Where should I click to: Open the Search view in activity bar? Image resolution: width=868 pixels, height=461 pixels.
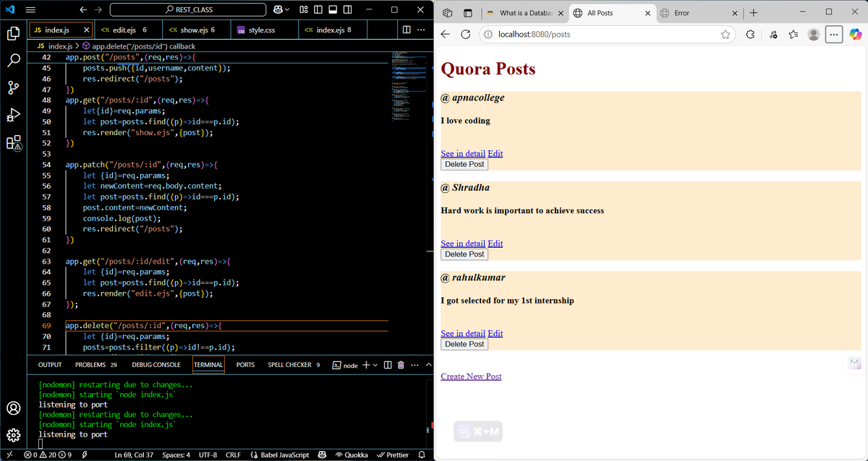click(13, 61)
